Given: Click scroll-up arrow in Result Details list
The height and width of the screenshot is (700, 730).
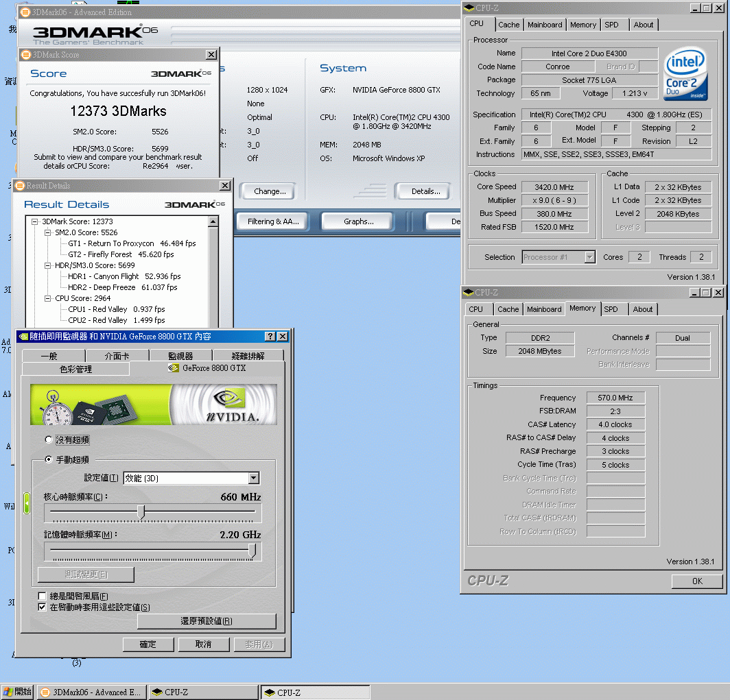Looking at the screenshot, I should pos(213,222).
